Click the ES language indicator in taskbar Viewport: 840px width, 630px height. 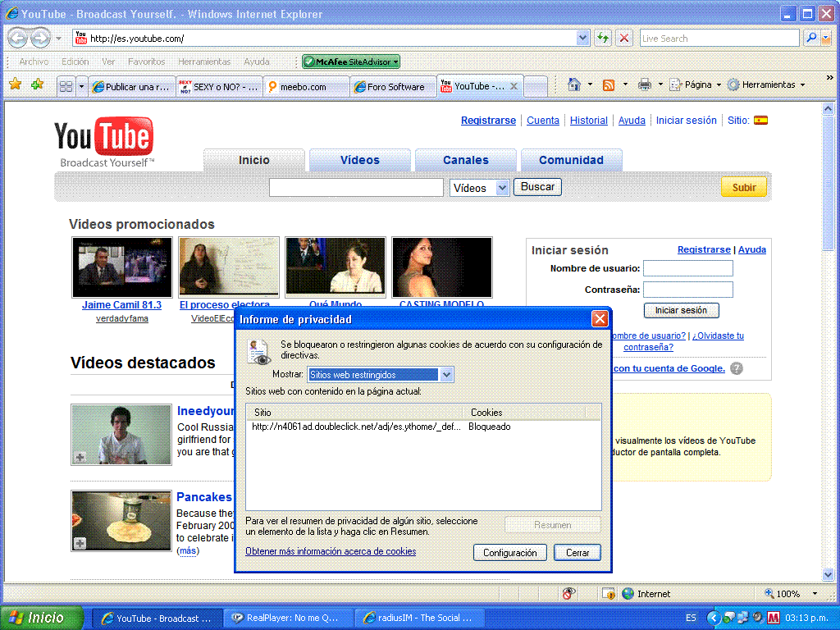pyautogui.click(x=691, y=618)
